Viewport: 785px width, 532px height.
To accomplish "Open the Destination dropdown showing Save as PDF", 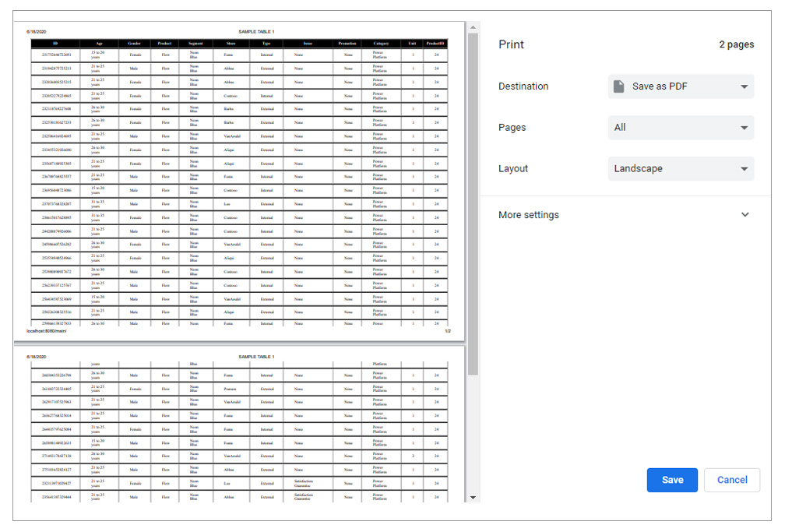I will click(x=681, y=86).
